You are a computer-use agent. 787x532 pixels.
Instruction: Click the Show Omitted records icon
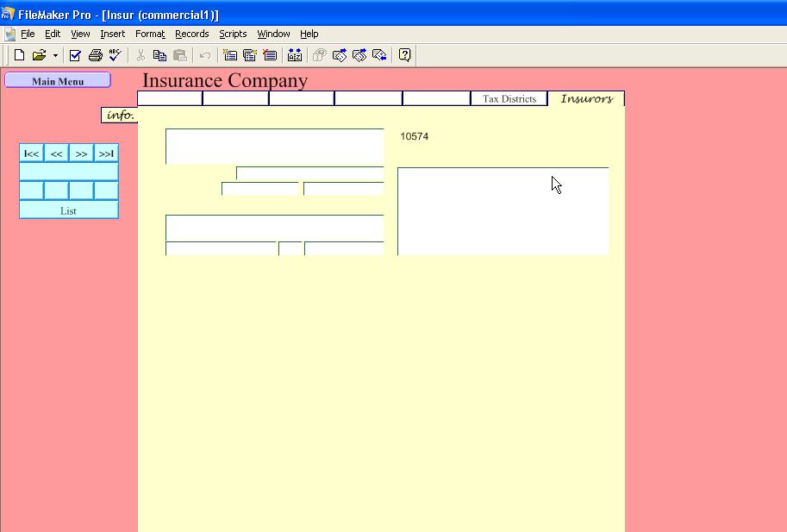coord(379,55)
